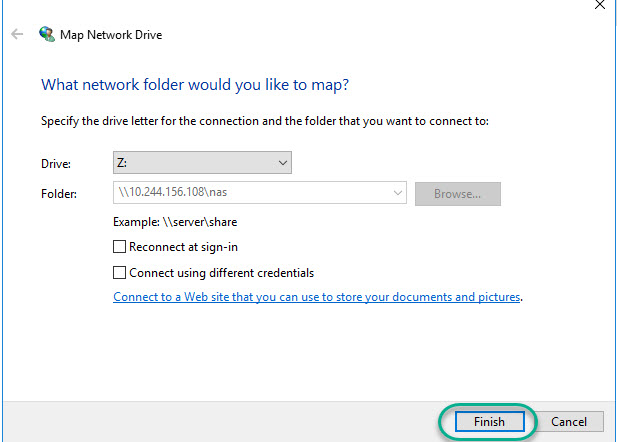This screenshot has width=617, height=442.
Task: Click the Map Network Drive title text
Action: (x=113, y=34)
